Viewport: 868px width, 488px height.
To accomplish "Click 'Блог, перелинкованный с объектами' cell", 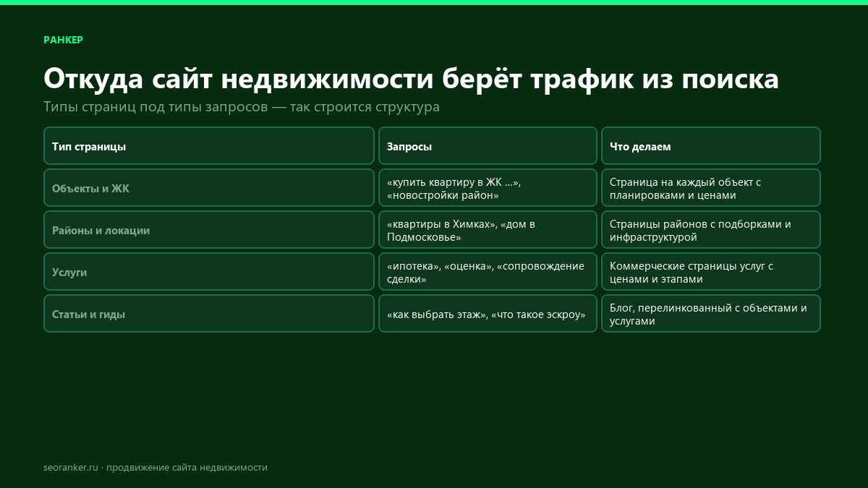I will click(711, 314).
